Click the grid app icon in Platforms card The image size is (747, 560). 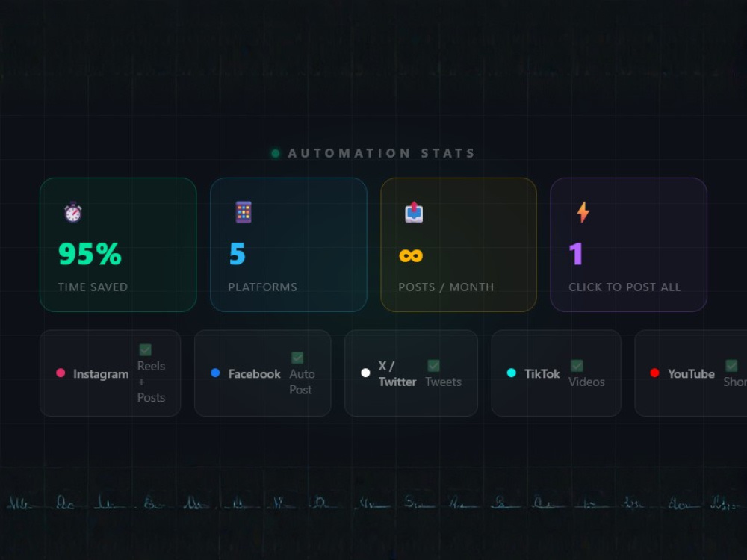[244, 212]
